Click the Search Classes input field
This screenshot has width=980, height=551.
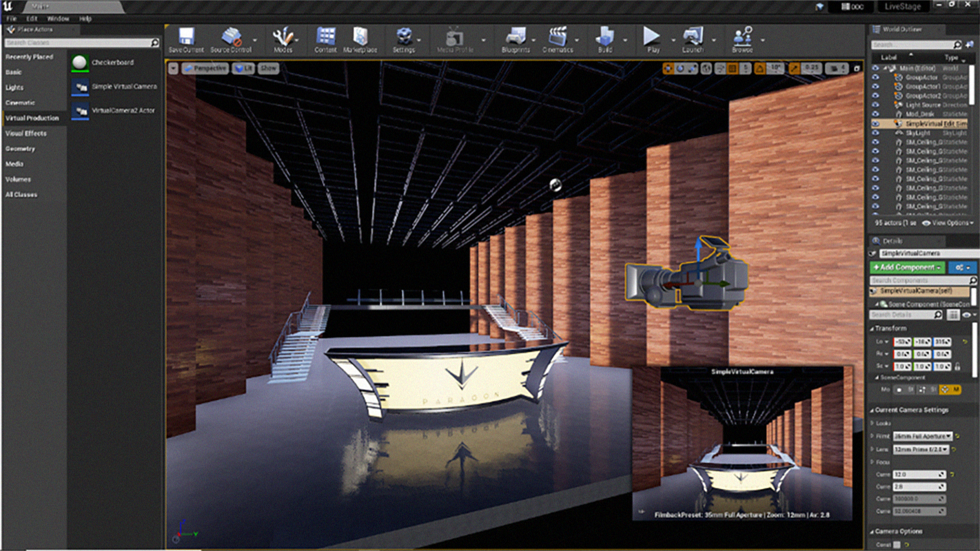pos(81,43)
